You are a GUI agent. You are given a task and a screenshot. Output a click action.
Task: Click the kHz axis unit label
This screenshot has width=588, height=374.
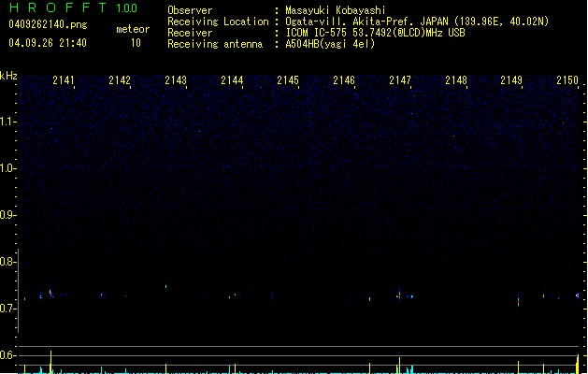click(8, 76)
